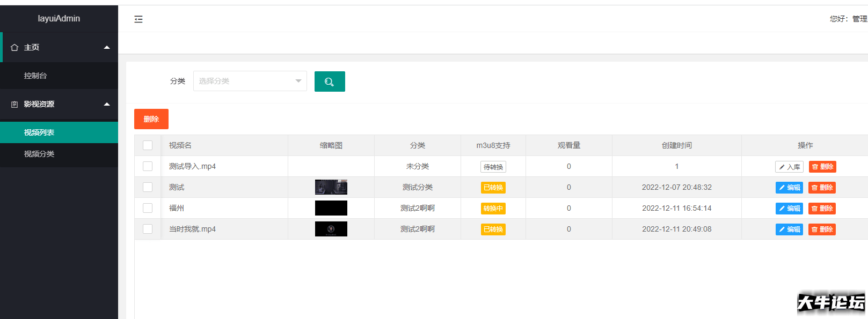Click the trash 删除 button for 当时我就.mp4
This screenshot has height=319, width=868.
(822, 229)
